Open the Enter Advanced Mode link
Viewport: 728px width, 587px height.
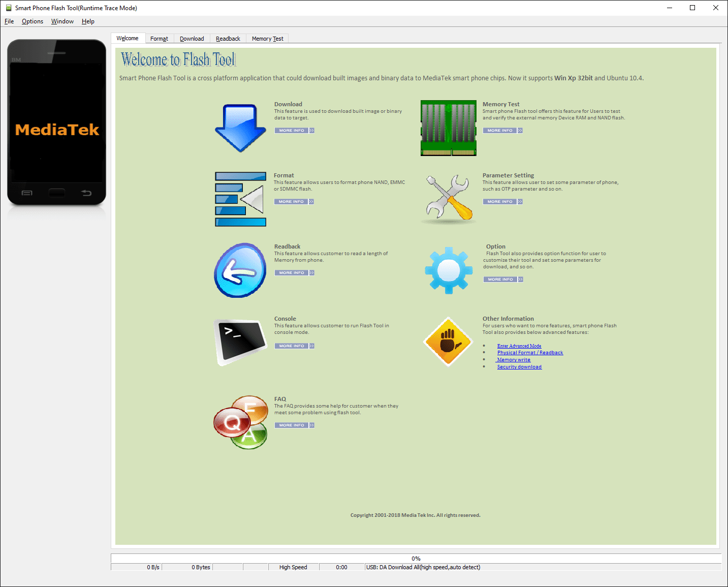519,346
